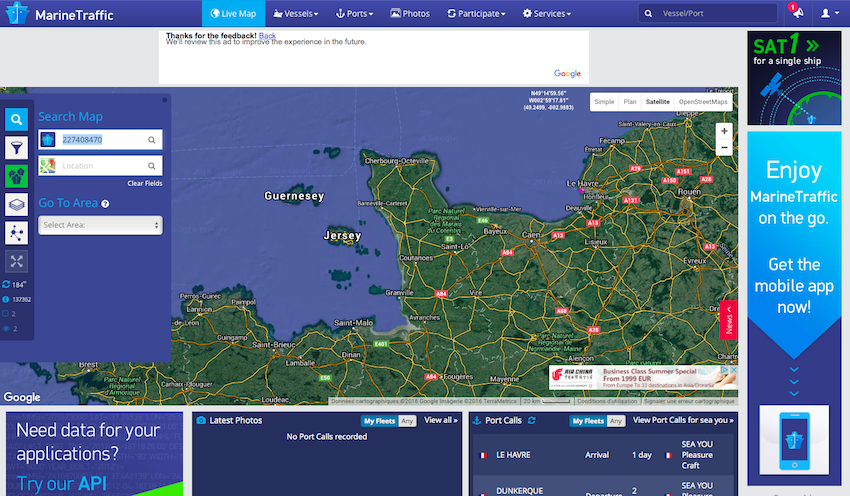Click the Search tool in the map sidebar

pos(17,120)
